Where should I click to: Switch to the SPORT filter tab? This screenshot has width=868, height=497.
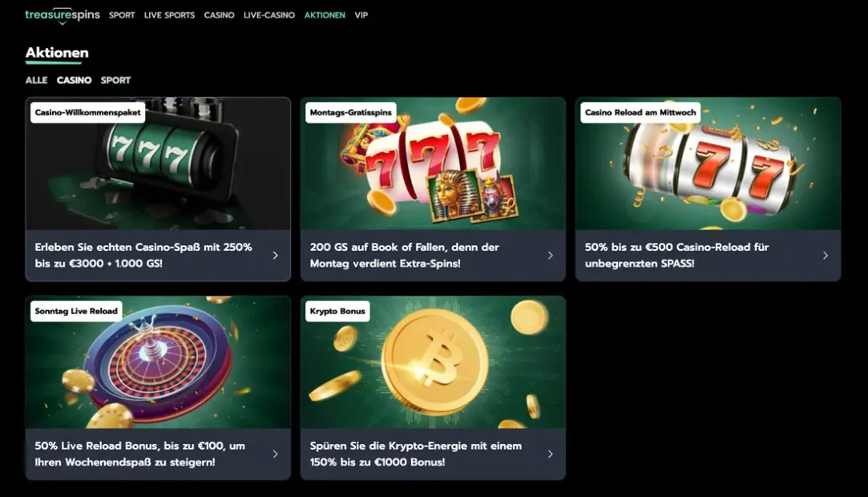click(115, 80)
